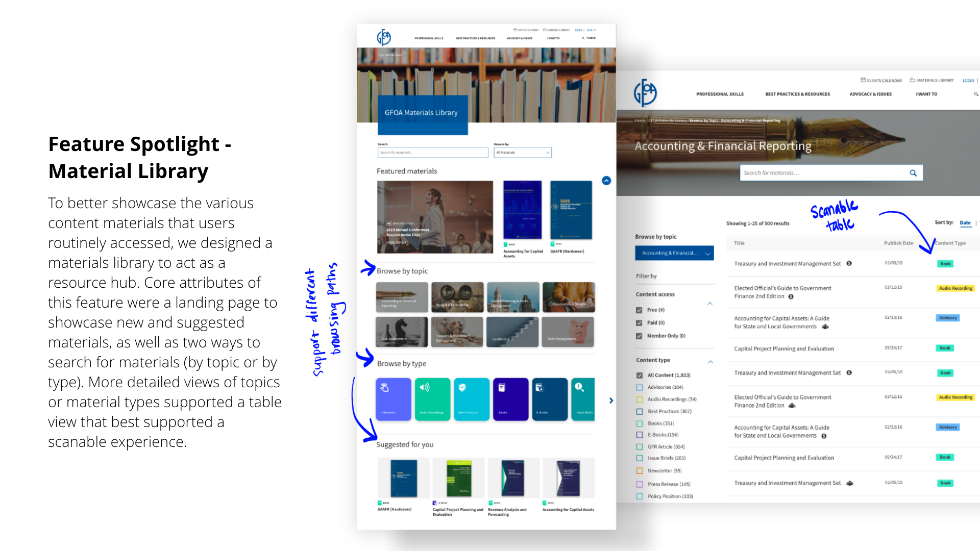
Task: Advance browse-by-type carousel with right chevron
Action: 611,400
